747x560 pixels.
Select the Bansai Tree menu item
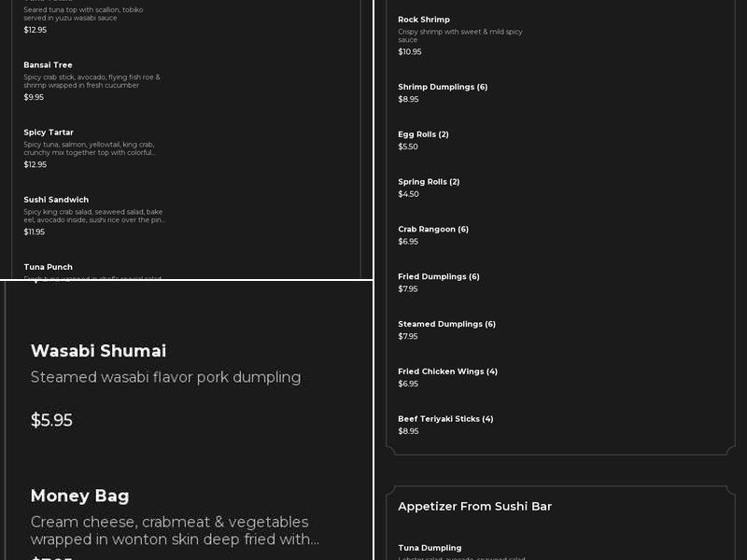48,65
